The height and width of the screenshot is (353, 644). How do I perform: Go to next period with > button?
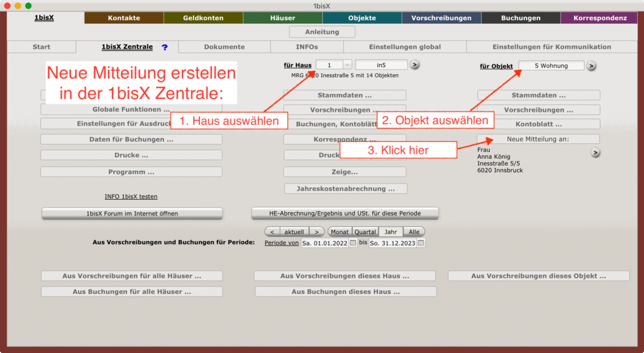pos(317,232)
